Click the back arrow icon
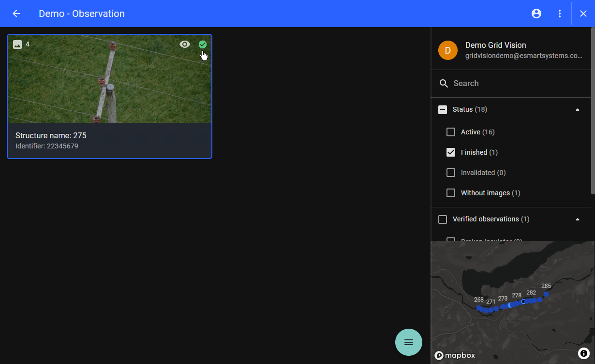 coord(16,14)
